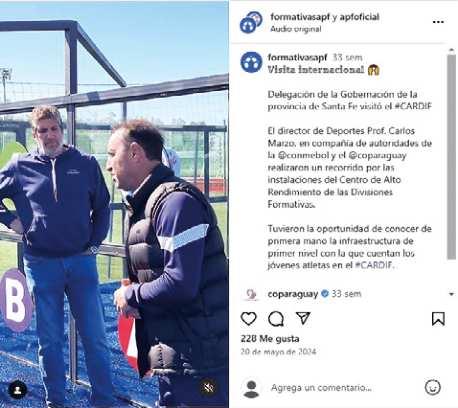Image resolution: width=458 pixels, height=408 pixels.
Task: Toggle the video sound mute button
Action: click(208, 388)
